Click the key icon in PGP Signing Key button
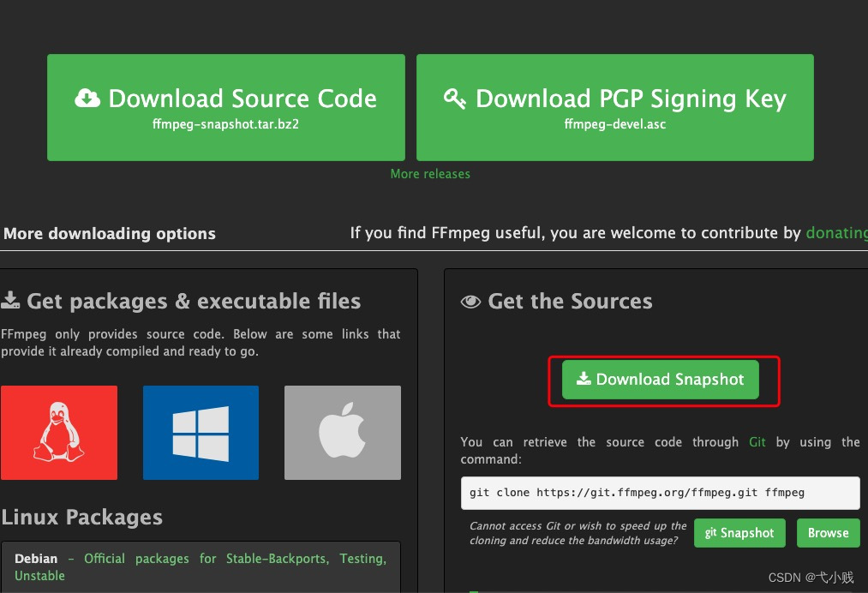868x593 pixels. pyautogui.click(x=454, y=99)
